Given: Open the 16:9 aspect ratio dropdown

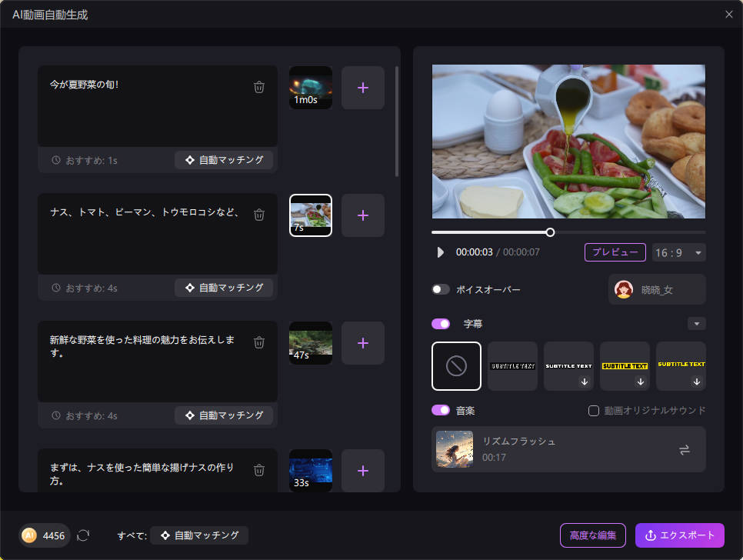Looking at the screenshot, I should coord(678,252).
